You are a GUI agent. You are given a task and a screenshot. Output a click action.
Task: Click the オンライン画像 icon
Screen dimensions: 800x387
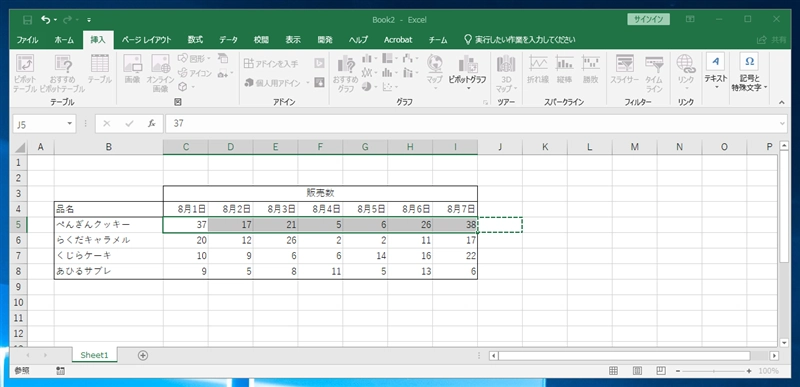point(160,73)
